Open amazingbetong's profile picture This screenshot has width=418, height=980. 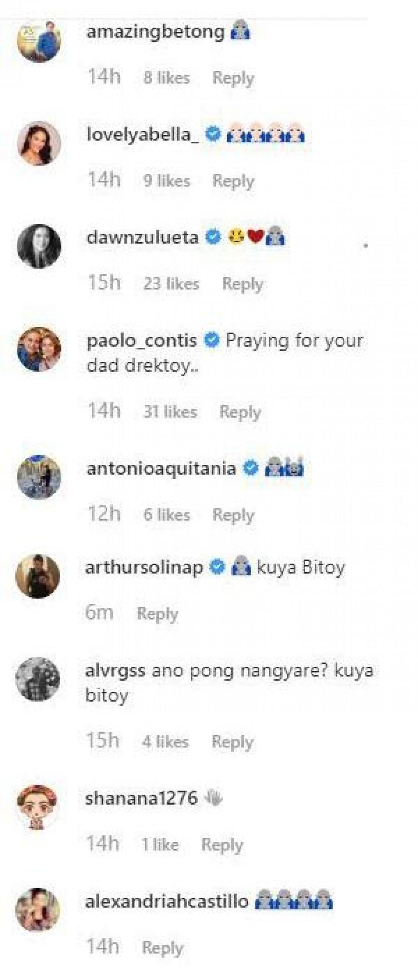point(39,41)
